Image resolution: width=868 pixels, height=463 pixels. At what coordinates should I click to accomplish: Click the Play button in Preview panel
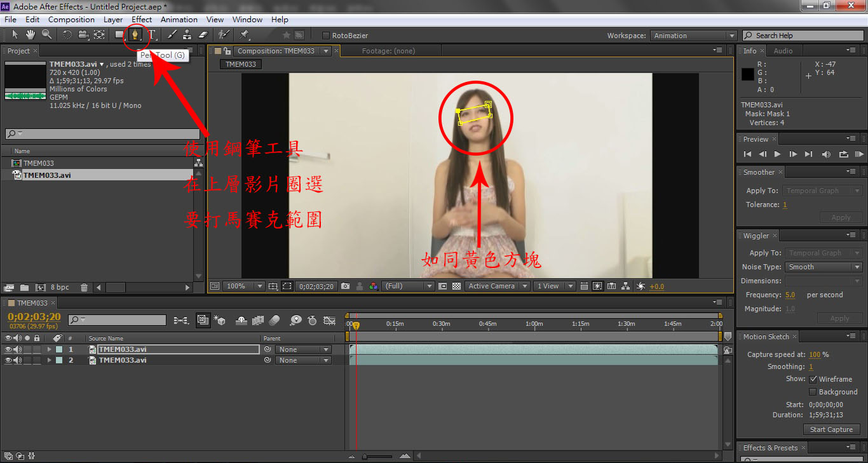coord(777,154)
